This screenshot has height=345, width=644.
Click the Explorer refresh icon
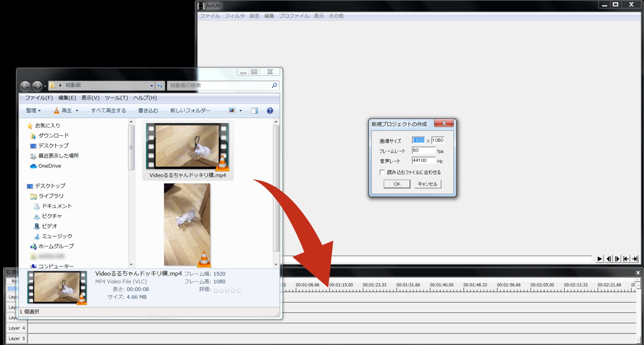160,86
